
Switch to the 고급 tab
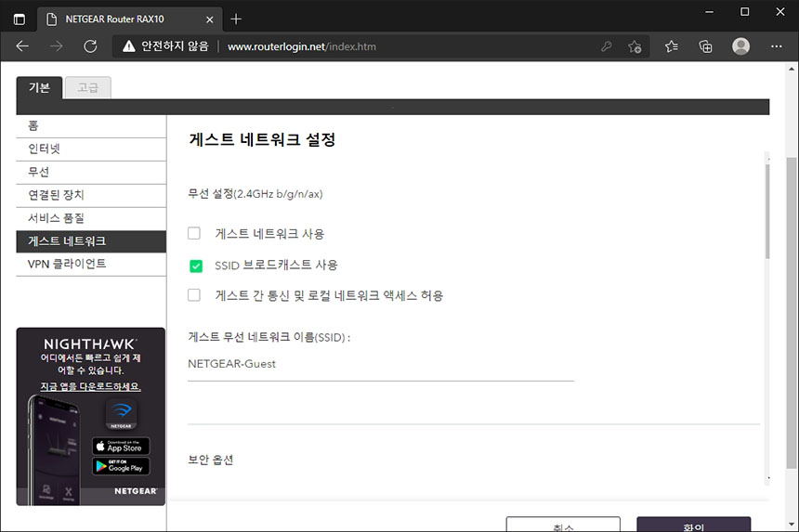[x=88, y=87]
